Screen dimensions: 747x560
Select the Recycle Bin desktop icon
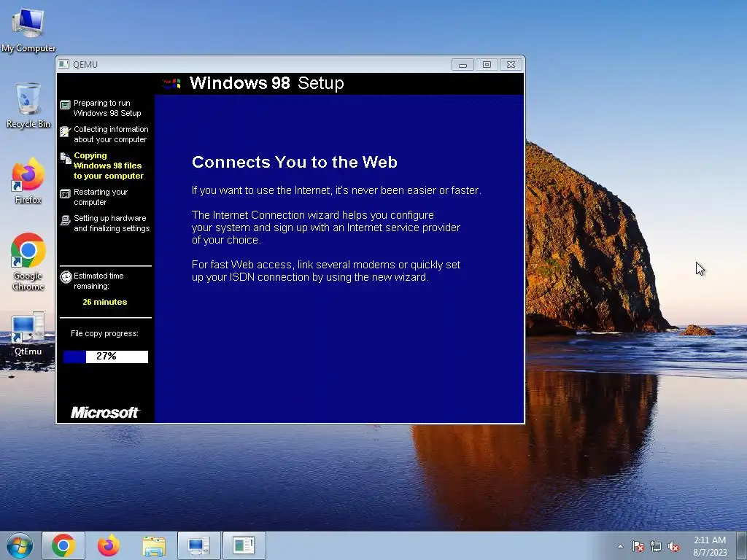click(28, 105)
